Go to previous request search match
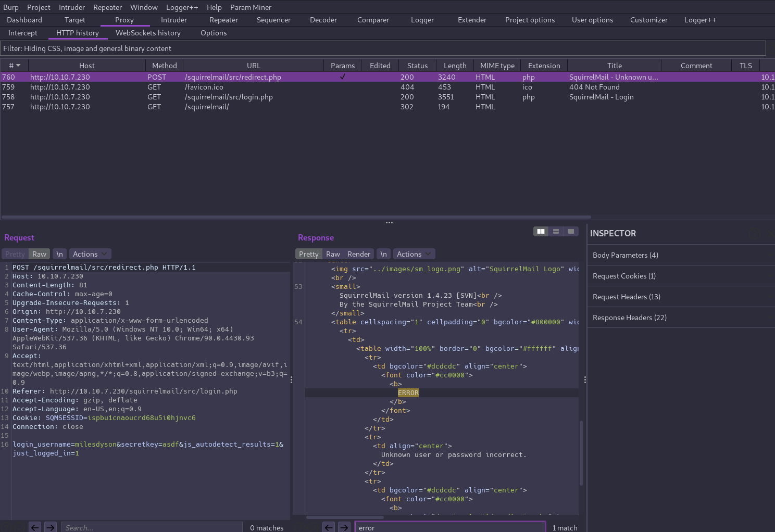Viewport: 775px width, 532px height. point(35,527)
